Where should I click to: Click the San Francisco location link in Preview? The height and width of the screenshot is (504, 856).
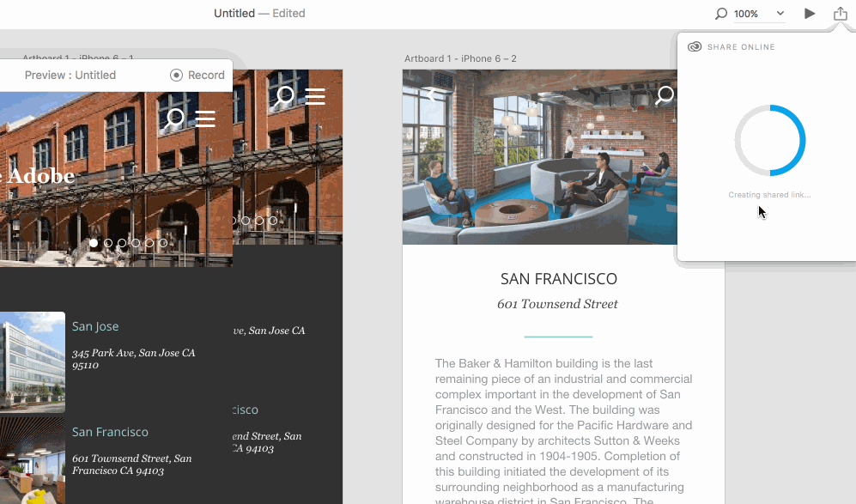(110, 432)
